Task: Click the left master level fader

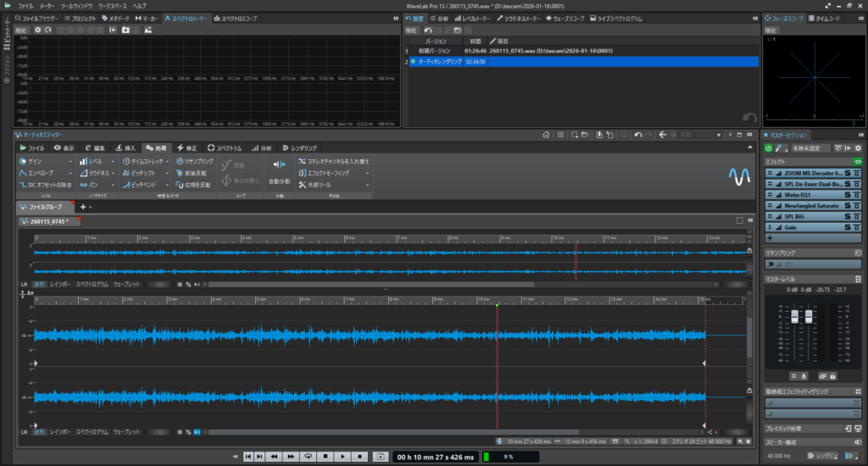Action: (796, 317)
